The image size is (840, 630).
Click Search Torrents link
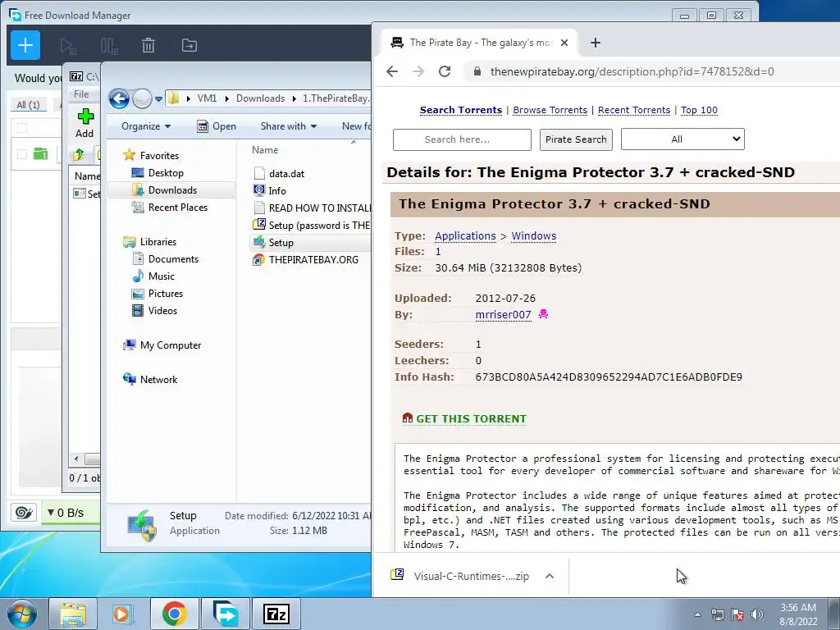pos(461,110)
